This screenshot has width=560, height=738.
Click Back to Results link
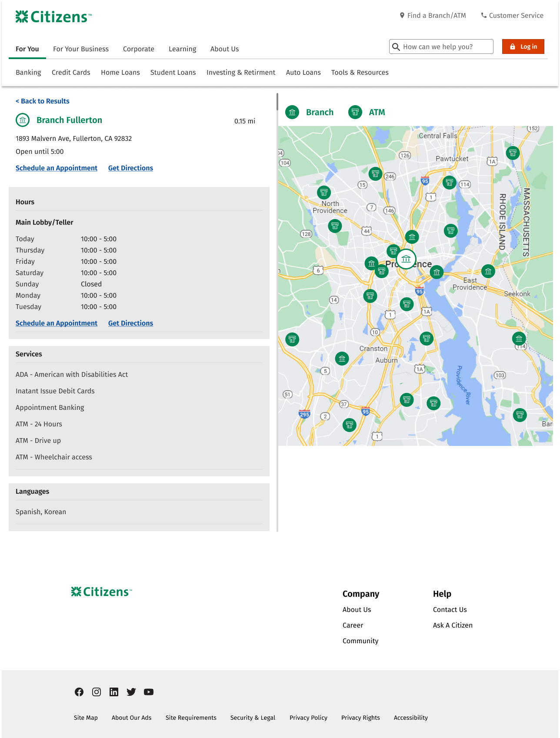tap(43, 101)
